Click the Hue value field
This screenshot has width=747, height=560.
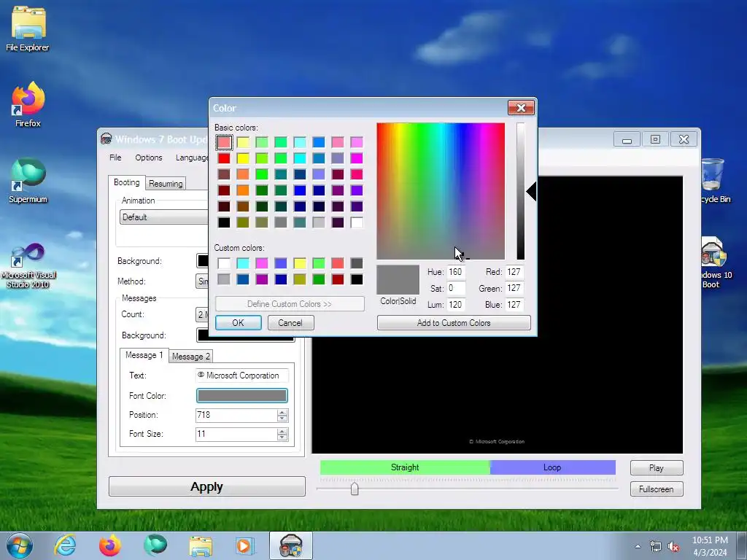[x=456, y=272]
